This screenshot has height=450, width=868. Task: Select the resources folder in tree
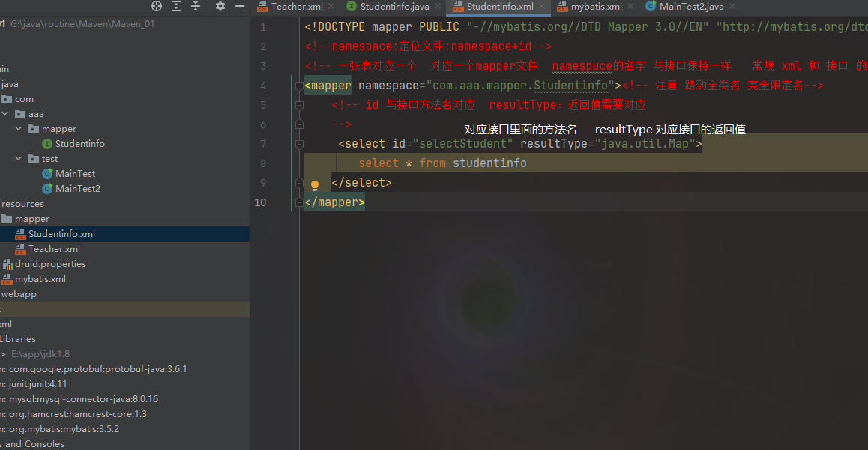[22, 204]
